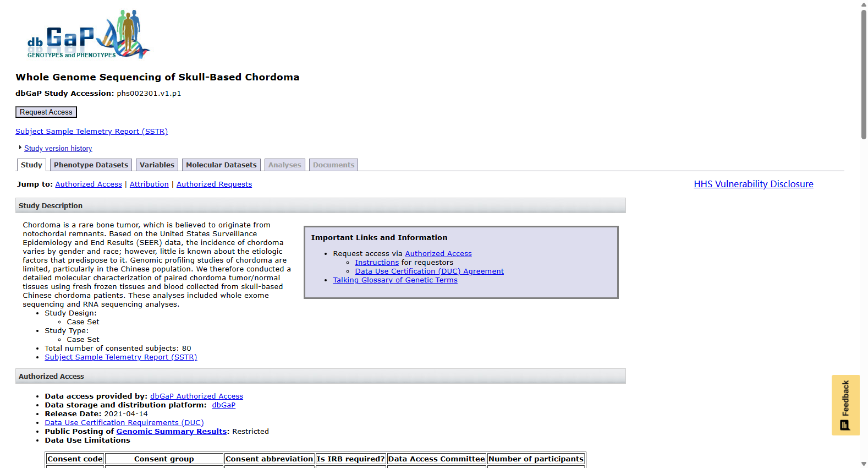Jump to Authorized Access section

pos(89,184)
